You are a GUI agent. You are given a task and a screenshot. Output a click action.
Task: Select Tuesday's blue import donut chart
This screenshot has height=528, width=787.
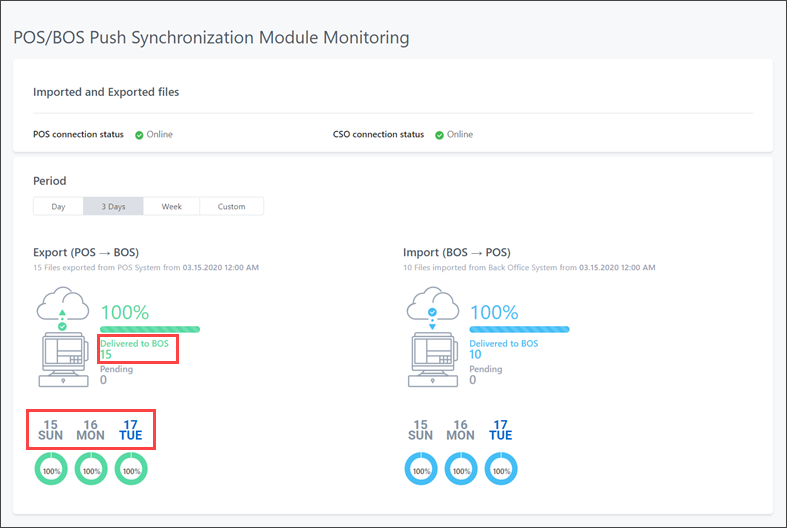tap(501, 469)
